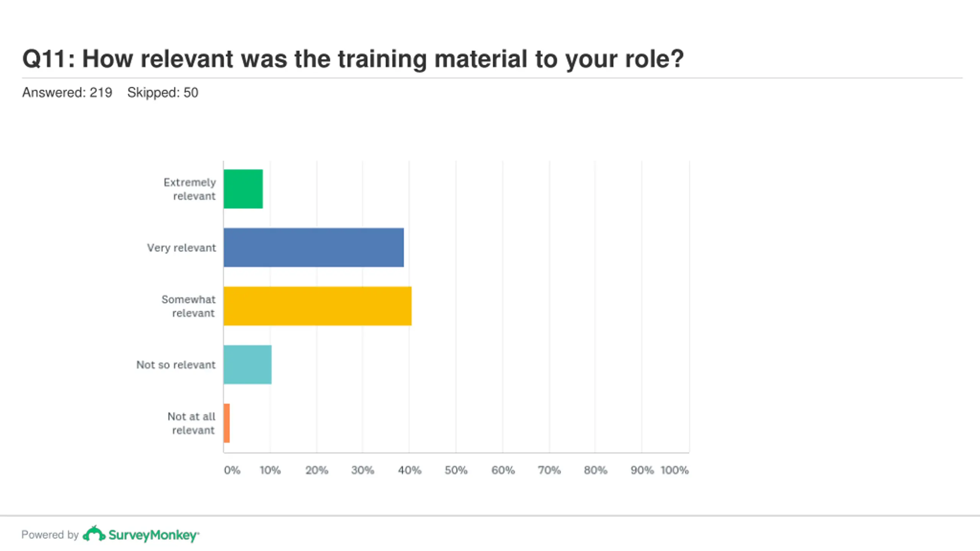Image resolution: width=980 pixels, height=551 pixels.
Task: Select the Extremely relevant axis label
Action: 190,189
